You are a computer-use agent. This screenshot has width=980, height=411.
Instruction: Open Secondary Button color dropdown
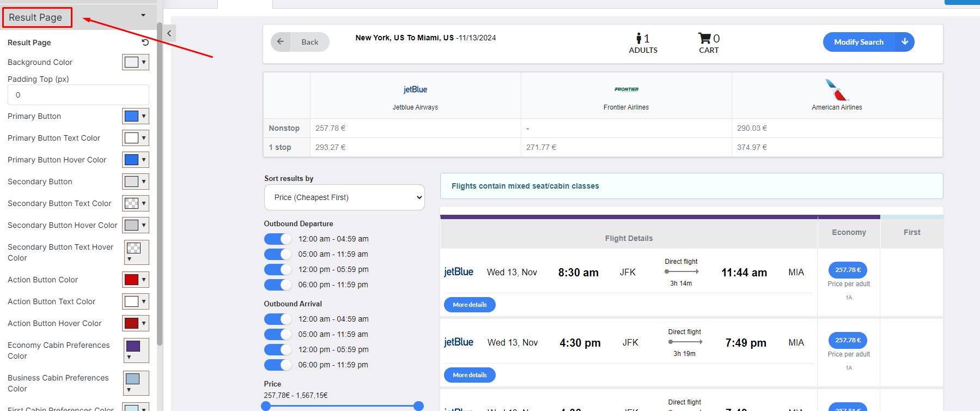(136, 182)
